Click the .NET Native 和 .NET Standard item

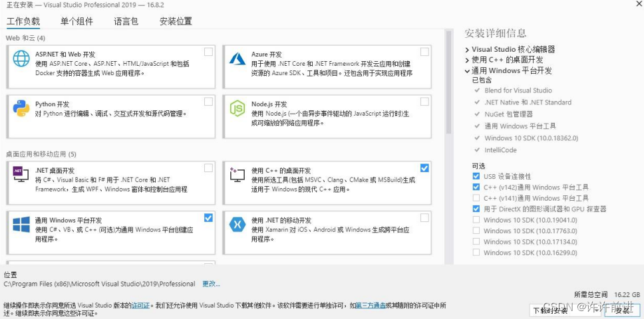pyautogui.click(x=528, y=102)
